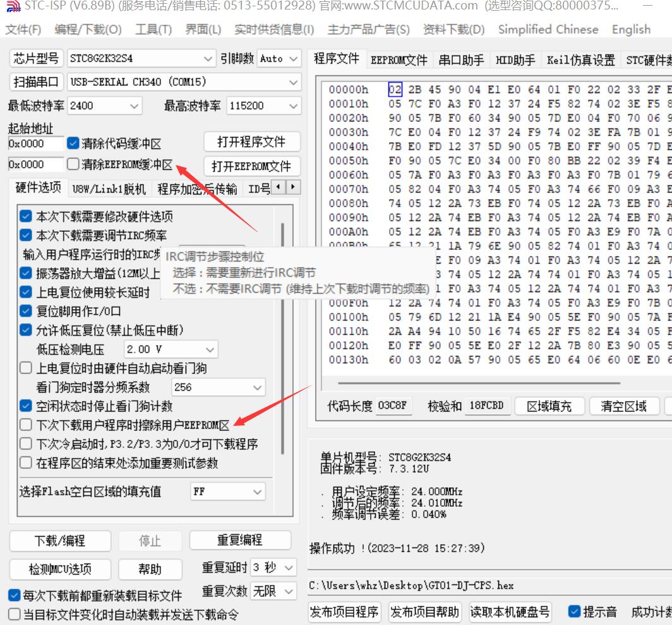Open the 资料下载(D) menu

click(x=453, y=30)
